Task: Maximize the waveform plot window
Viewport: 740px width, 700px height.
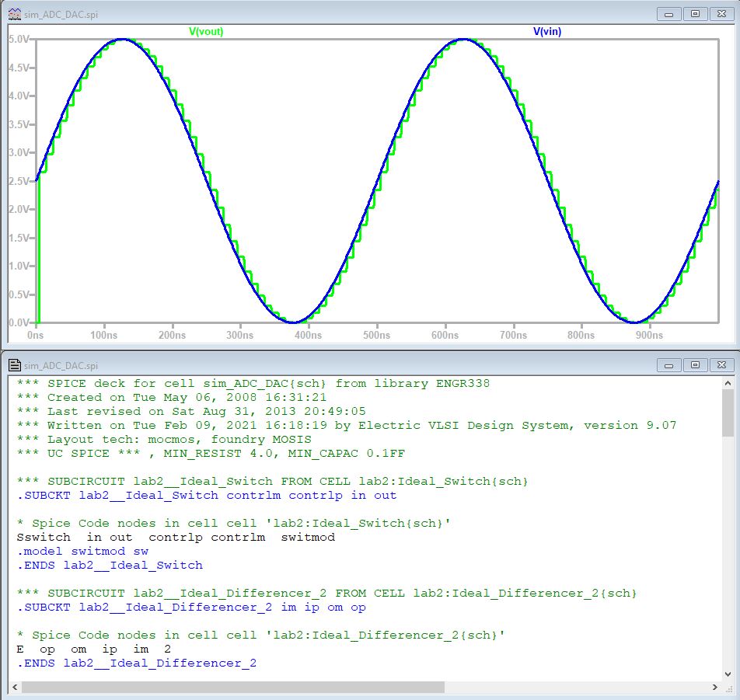Action: [695, 14]
